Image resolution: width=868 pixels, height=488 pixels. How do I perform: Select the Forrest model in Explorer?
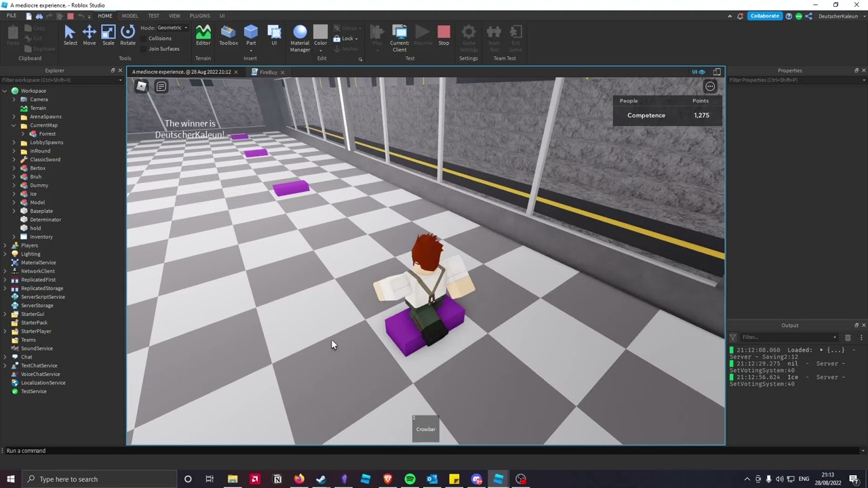(47, 134)
